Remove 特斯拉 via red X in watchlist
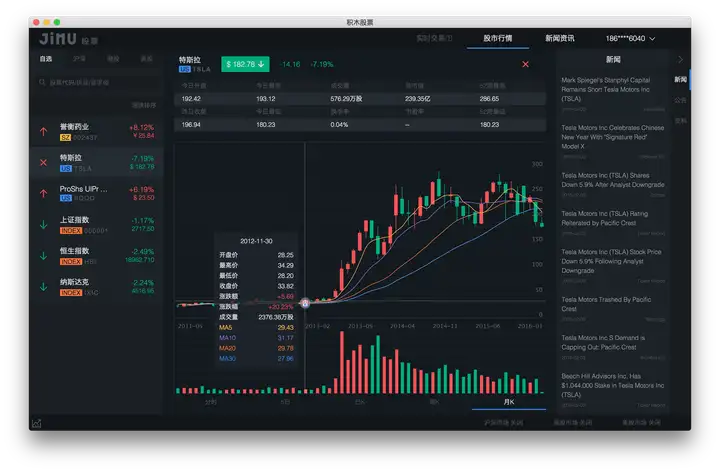The width and height of the screenshot is (720, 472). pyautogui.click(x=43, y=163)
